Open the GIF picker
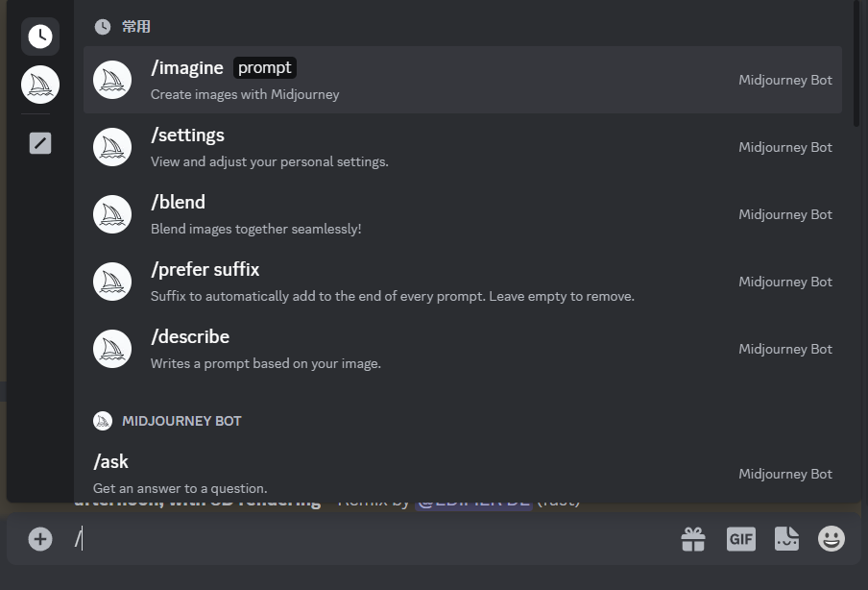 pyautogui.click(x=740, y=539)
